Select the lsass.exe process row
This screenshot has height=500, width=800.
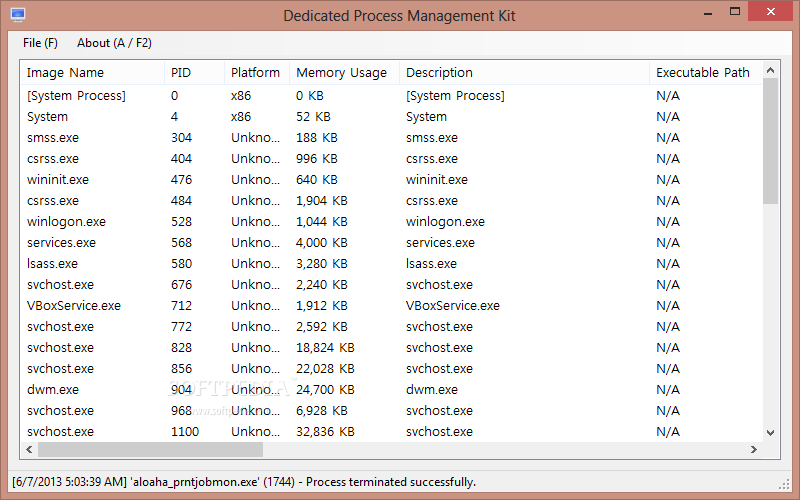pyautogui.click(x=391, y=264)
